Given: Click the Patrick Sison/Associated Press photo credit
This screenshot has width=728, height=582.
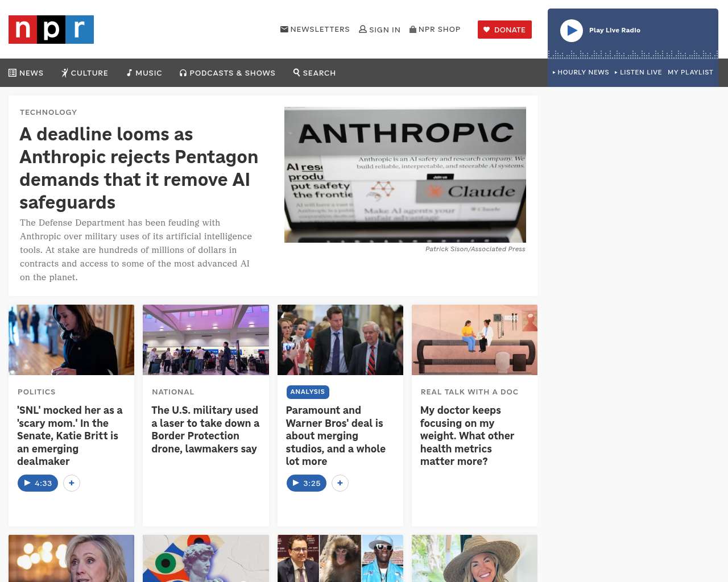Looking at the screenshot, I should [x=475, y=249].
